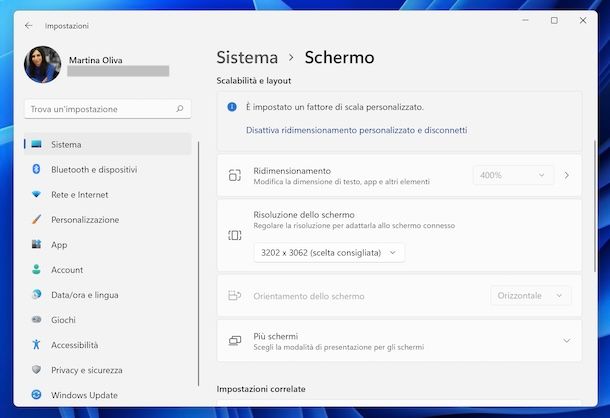Screen dimensions: 610x418
Task: Select App in the sidebar
Action: tap(59, 245)
